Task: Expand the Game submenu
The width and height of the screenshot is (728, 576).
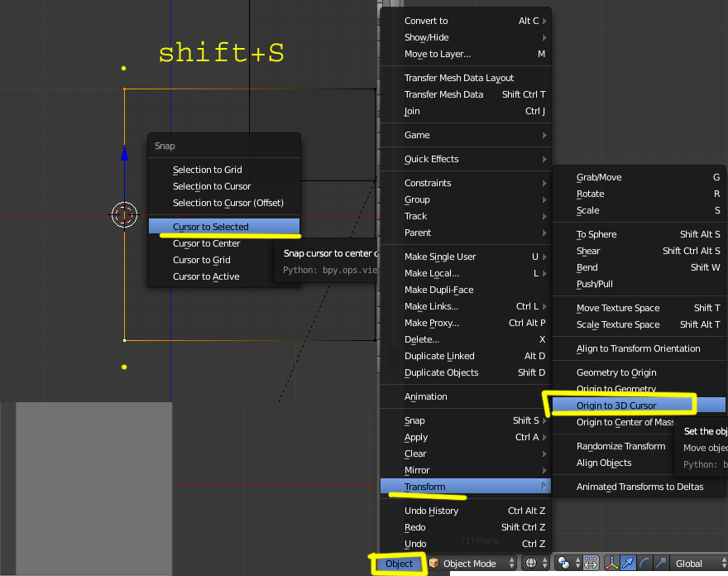Action: (466, 135)
